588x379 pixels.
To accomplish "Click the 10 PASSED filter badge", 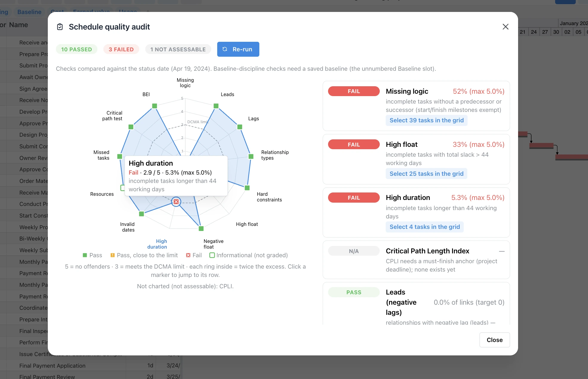I will [76, 49].
